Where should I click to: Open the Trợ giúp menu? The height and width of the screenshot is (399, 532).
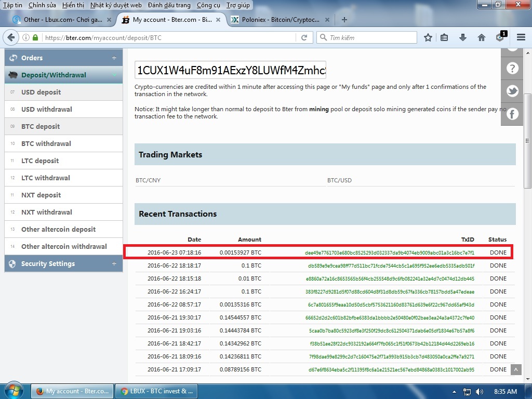[x=238, y=5]
